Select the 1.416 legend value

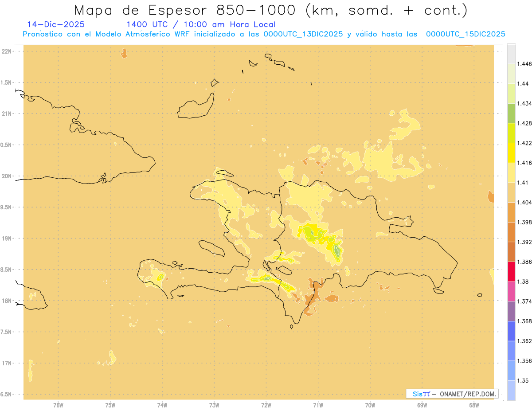pyautogui.click(x=525, y=163)
